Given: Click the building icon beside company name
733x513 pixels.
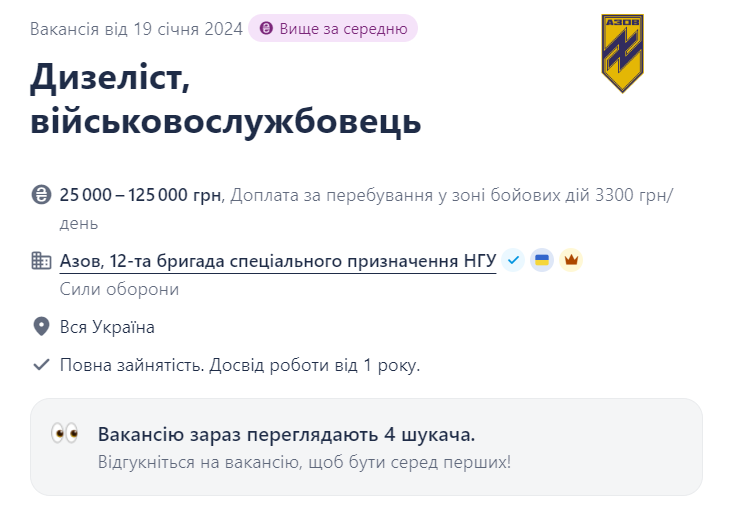Looking at the screenshot, I should click(41, 261).
